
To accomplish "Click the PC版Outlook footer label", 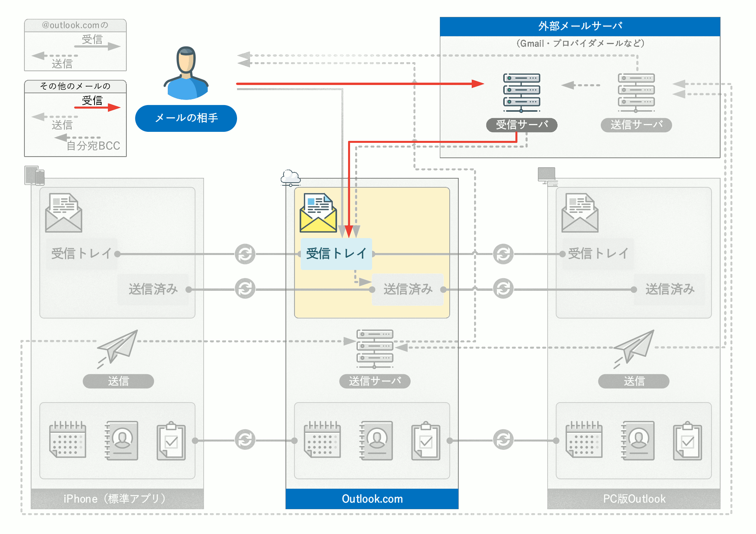I will (634, 499).
